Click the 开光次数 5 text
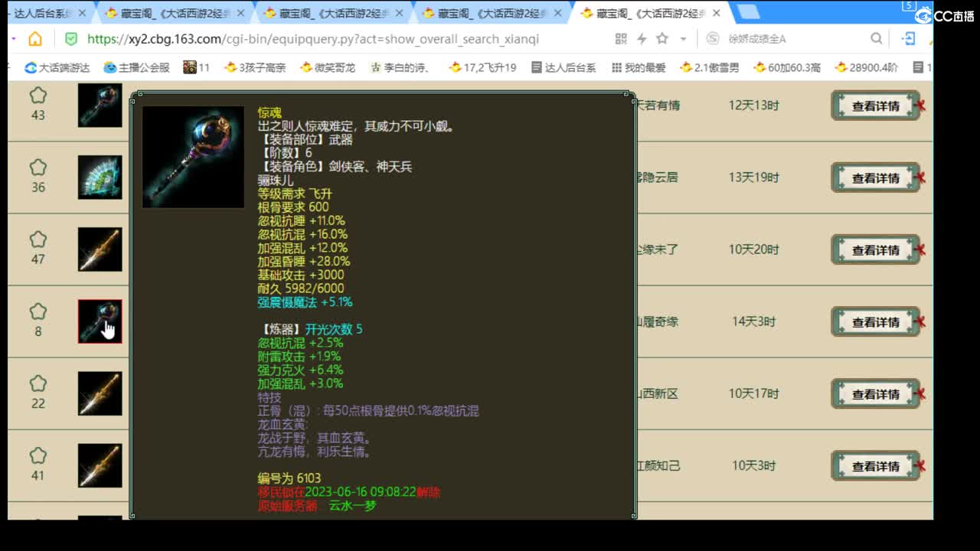 [334, 329]
